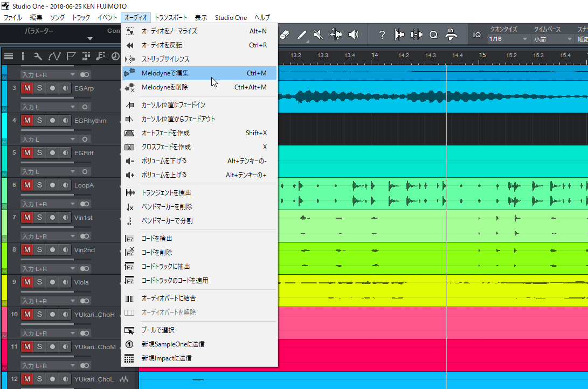Open input L dropdown under EGRhythm

coord(49,140)
